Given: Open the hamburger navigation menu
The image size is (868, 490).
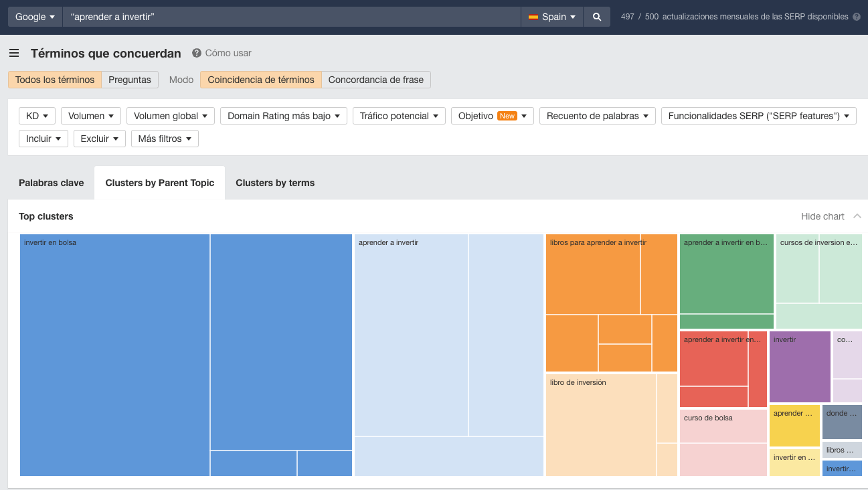Looking at the screenshot, I should point(14,53).
